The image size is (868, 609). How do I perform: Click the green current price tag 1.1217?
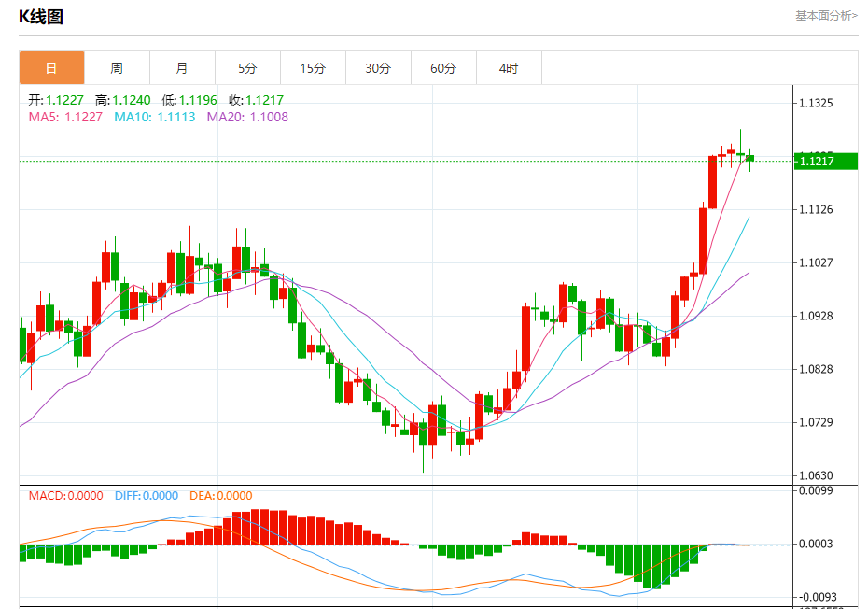click(x=825, y=162)
